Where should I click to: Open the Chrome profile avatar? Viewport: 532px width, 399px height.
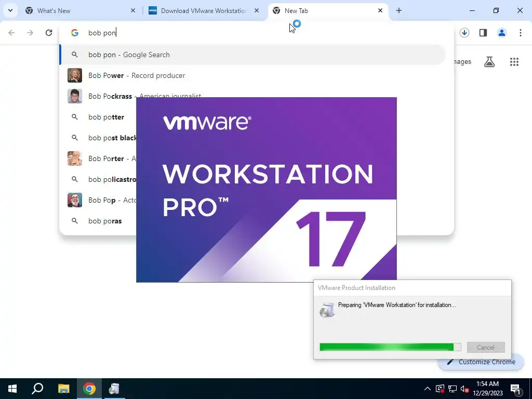(x=502, y=33)
